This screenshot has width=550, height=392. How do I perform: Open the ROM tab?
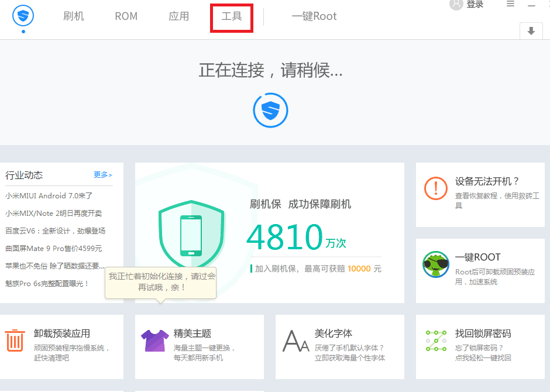tap(126, 16)
